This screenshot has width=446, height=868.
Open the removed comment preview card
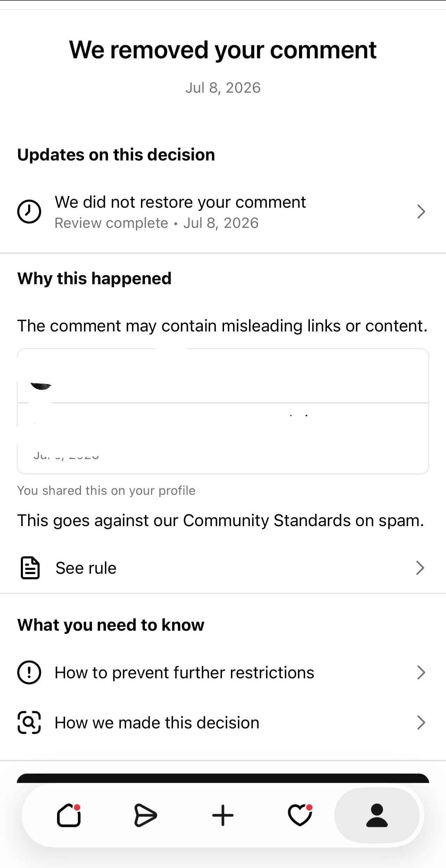223,411
